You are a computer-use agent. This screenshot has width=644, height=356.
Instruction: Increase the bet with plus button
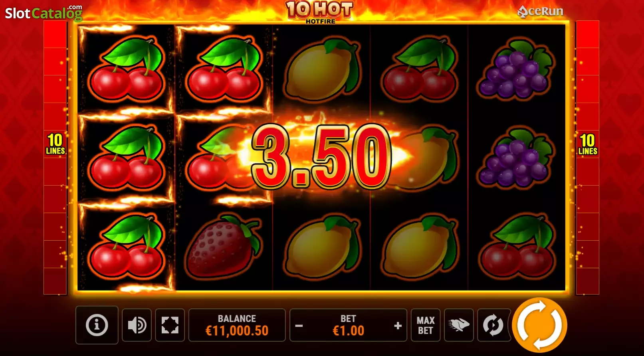pyautogui.click(x=398, y=326)
